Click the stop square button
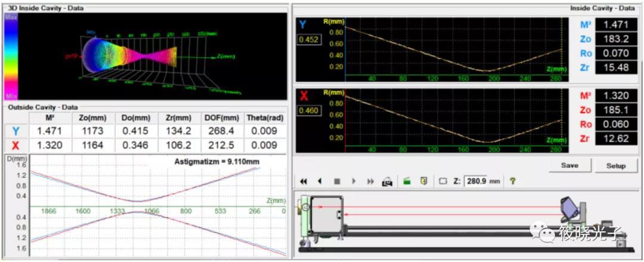 (x=336, y=181)
